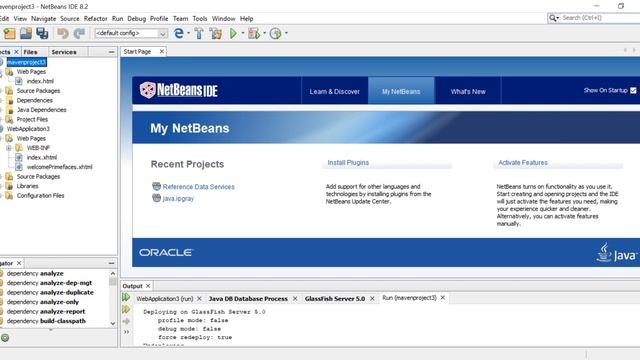Click the double-arrow more icon in Output

[127, 332]
